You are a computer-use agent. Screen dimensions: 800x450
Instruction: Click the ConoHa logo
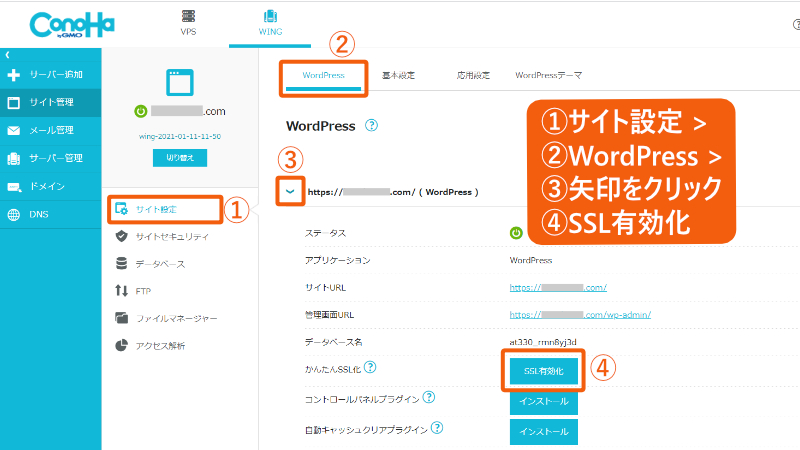click(72, 25)
